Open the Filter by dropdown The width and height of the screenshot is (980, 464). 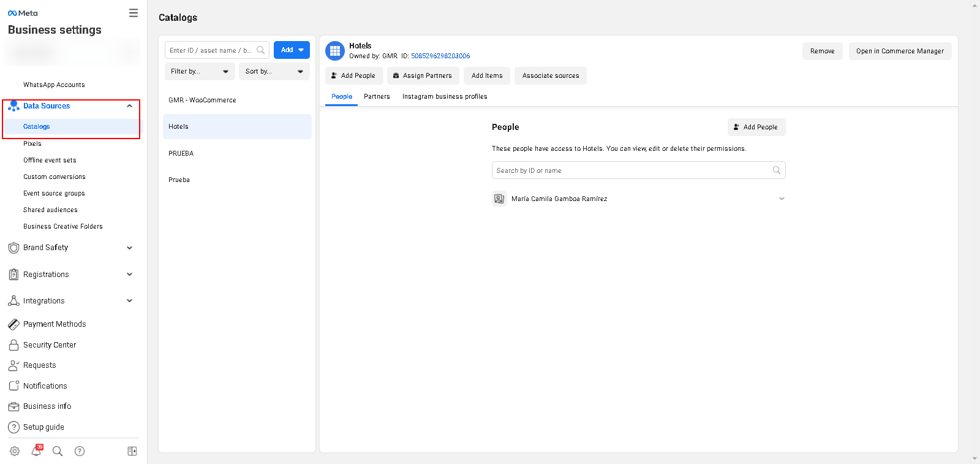[x=200, y=72]
